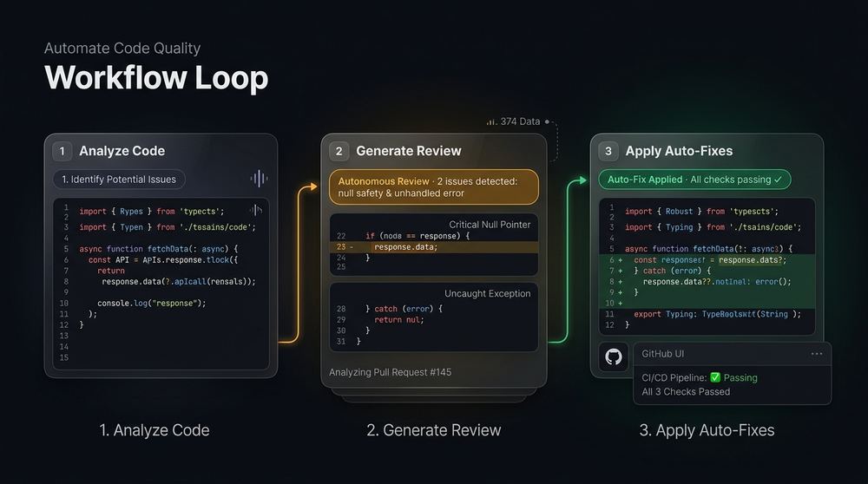
Task: Click 'import { Robust }' line in Auto-Fixes
Action: tap(701, 212)
